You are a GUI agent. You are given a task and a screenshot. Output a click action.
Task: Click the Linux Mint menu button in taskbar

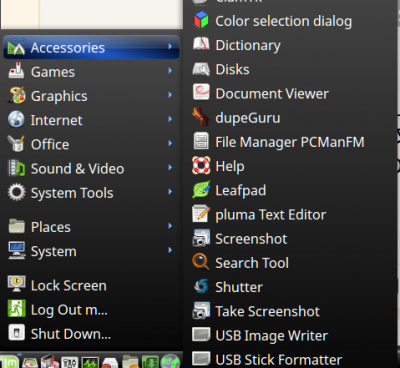pyautogui.click(x=9, y=362)
